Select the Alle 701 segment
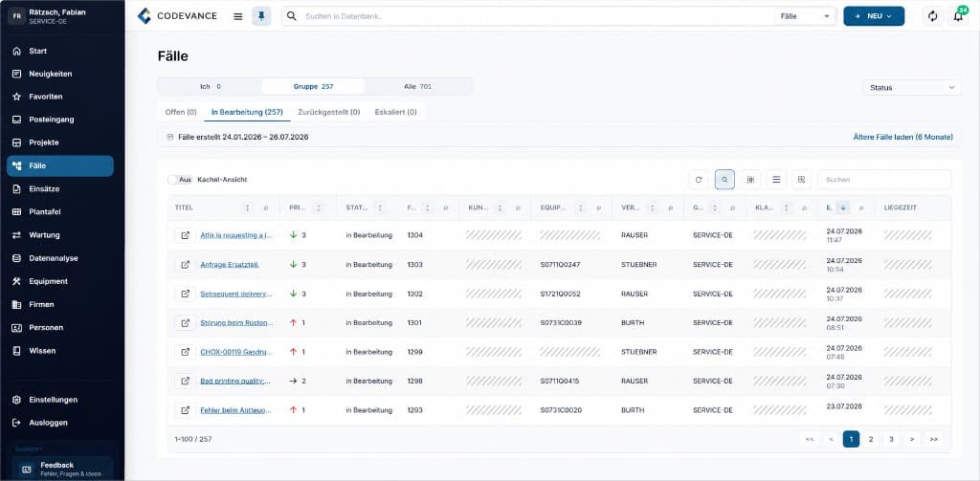Viewport: 980px width, 481px height. (417, 87)
